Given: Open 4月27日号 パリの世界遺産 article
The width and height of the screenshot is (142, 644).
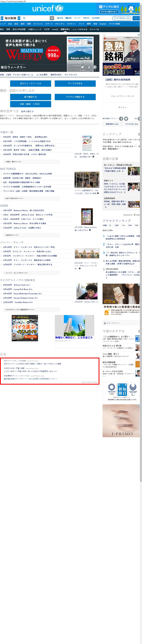Looking at the screenshot, I should [x=27, y=141].
